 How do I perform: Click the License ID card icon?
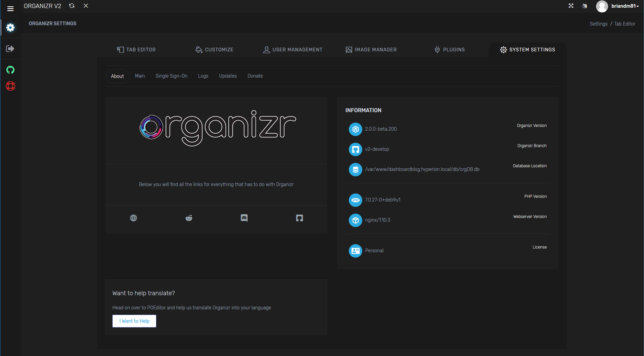point(356,251)
